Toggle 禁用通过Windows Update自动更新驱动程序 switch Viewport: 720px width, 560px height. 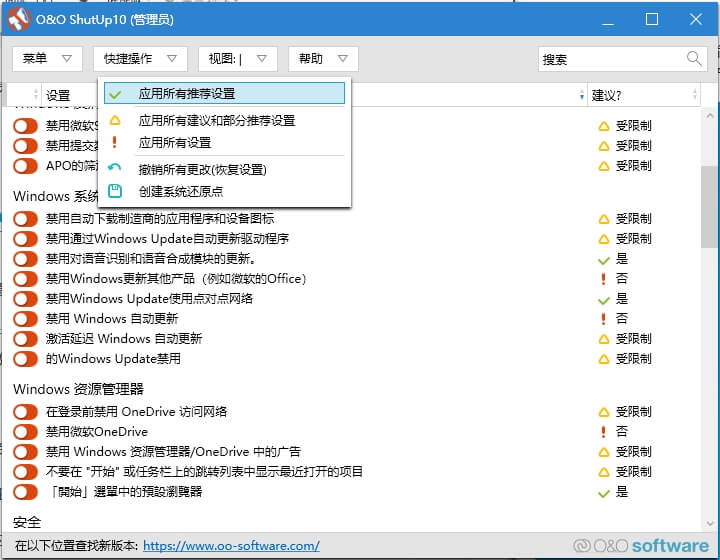(25, 239)
